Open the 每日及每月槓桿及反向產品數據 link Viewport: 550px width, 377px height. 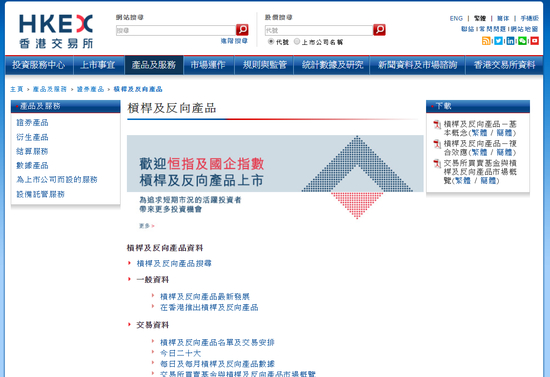(217, 364)
